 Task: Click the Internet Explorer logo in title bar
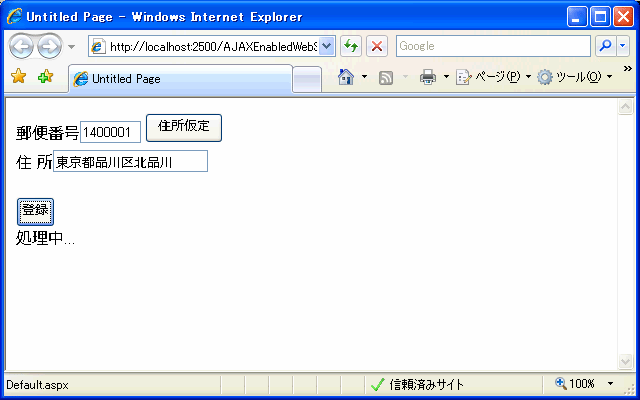pos(14,16)
